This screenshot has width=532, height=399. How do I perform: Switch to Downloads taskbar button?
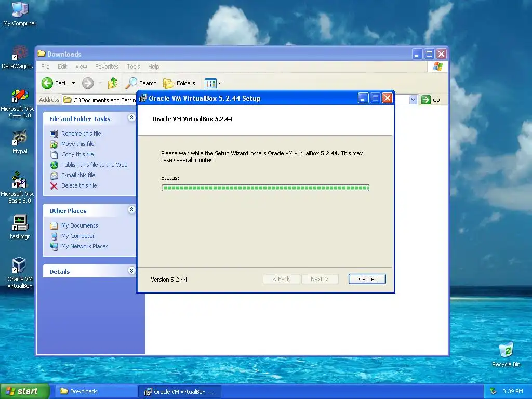(x=96, y=392)
